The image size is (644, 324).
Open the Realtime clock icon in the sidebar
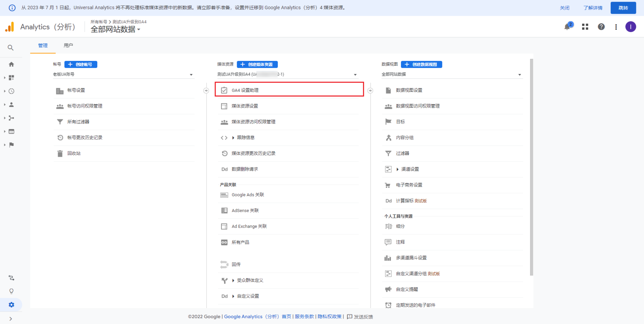point(11,91)
